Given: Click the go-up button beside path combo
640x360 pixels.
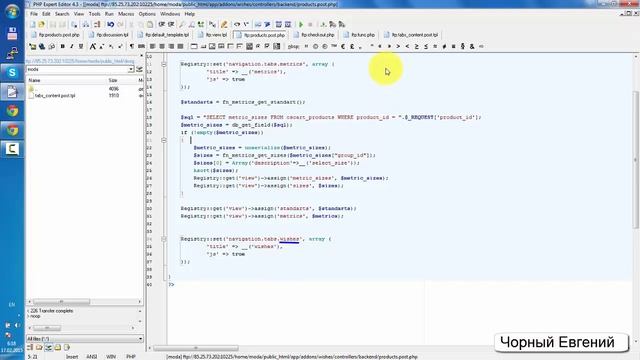Looking at the screenshot, I should tap(139, 69).
